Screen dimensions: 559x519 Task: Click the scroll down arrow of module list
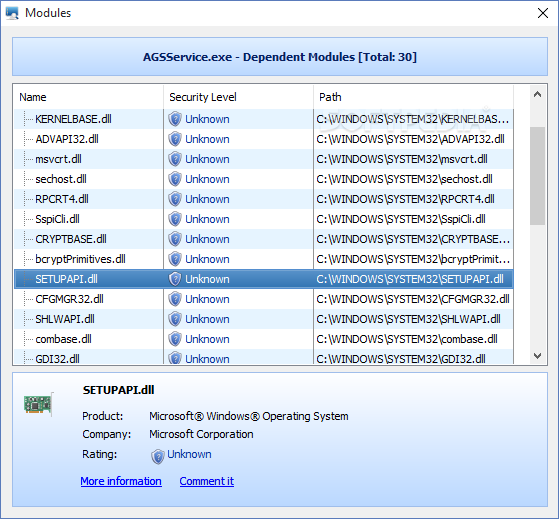tap(538, 355)
